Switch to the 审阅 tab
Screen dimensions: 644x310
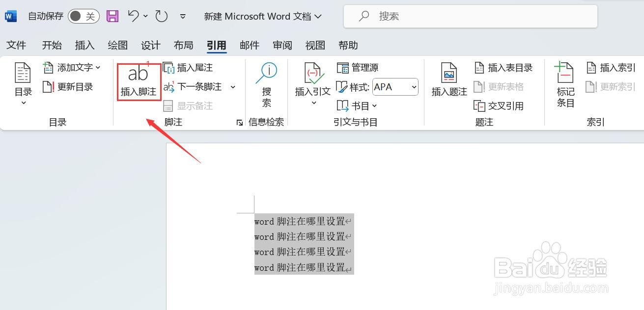click(x=282, y=45)
